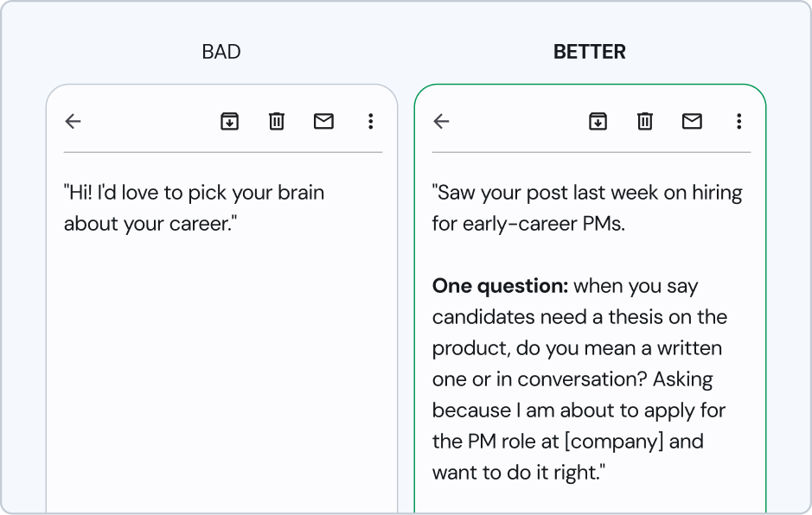
Task: Click empty area below BAD email message
Action: coord(221,372)
